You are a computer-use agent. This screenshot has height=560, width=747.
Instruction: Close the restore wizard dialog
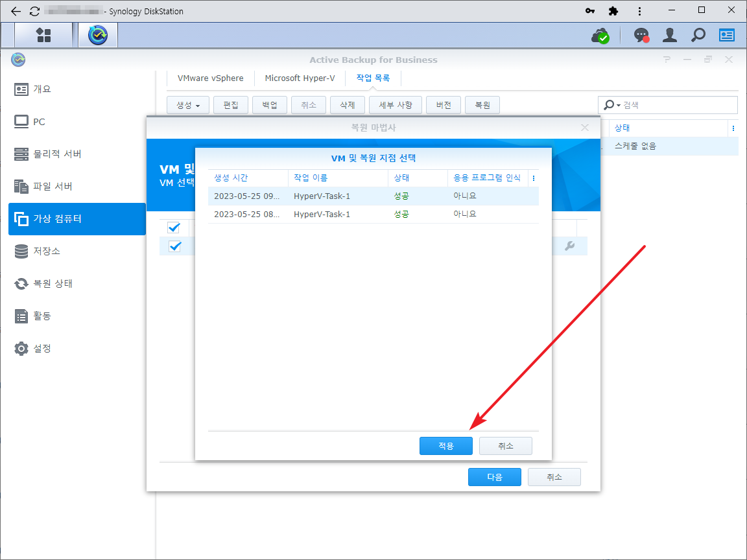tap(584, 128)
